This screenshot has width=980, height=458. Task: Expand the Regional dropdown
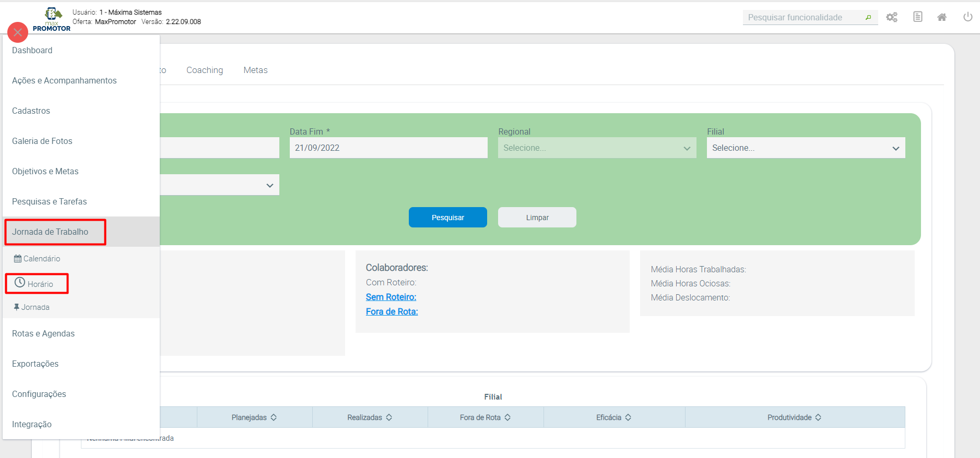click(597, 148)
